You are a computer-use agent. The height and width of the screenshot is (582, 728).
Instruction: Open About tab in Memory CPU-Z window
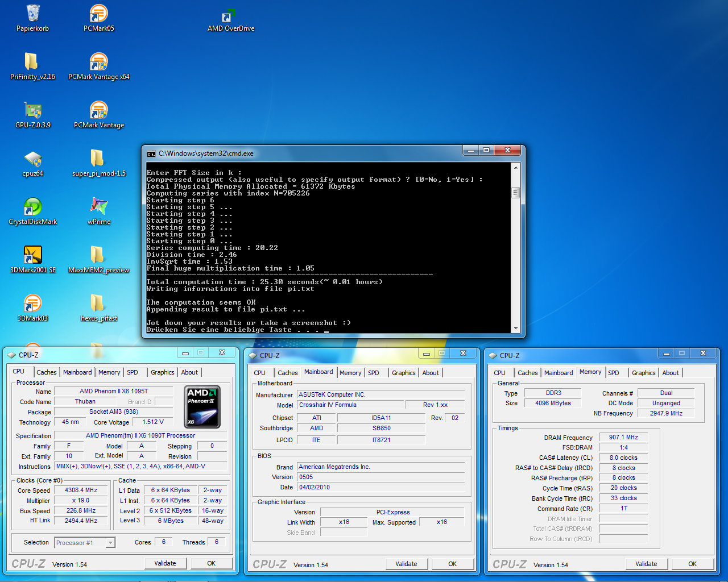pos(671,373)
